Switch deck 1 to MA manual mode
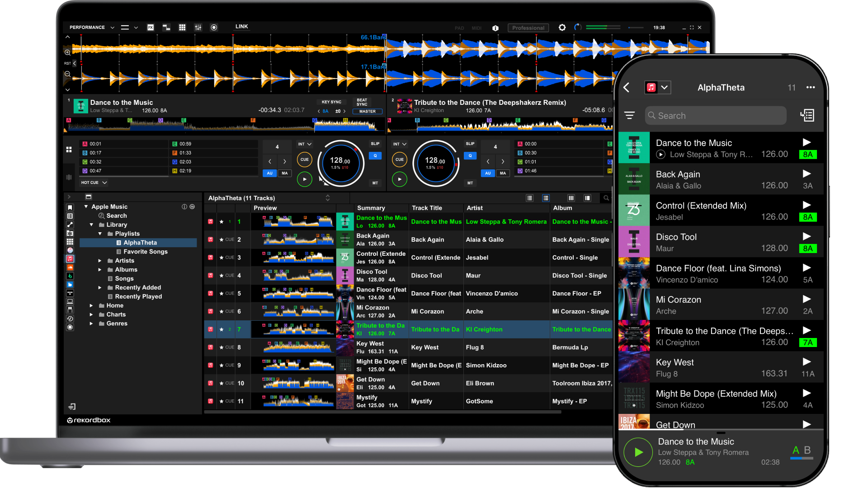Screen dimensions: 868x488 coord(285,173)
